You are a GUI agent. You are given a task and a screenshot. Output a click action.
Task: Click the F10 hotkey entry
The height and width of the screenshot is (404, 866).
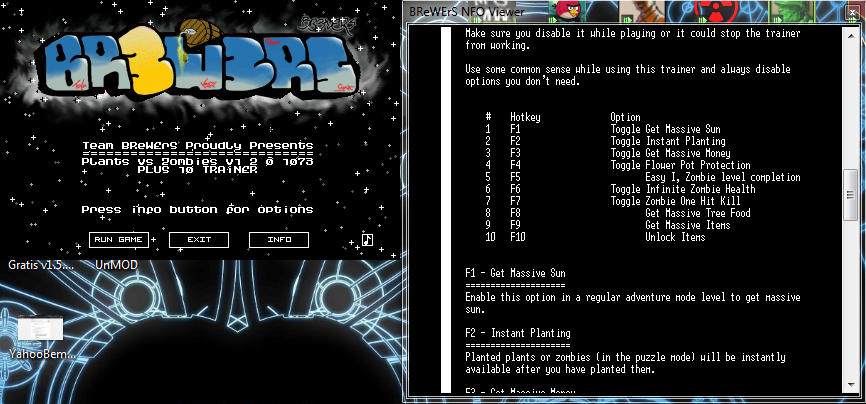517,237
